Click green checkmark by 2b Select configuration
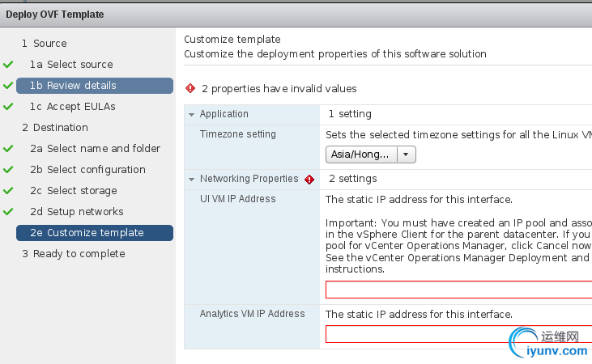 pyautogui.click(x=8, y=170)
